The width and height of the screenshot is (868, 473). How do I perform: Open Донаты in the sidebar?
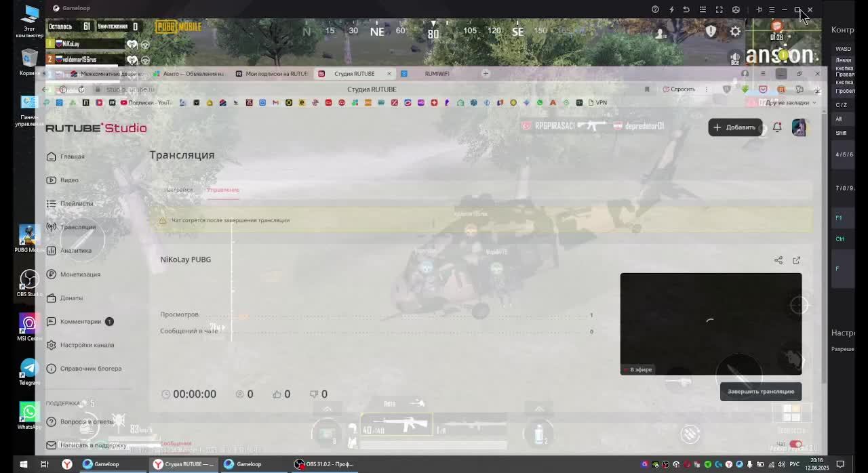pos(65,298)
